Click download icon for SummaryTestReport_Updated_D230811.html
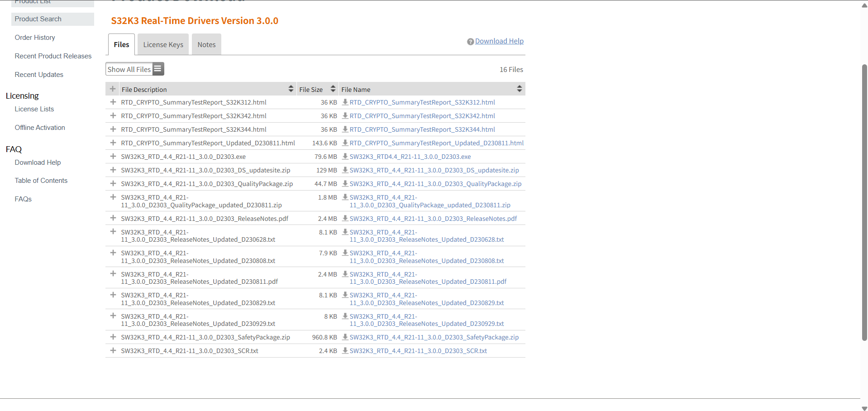Image resolution: width=868 pixels, height=411 pixels. 345,143
